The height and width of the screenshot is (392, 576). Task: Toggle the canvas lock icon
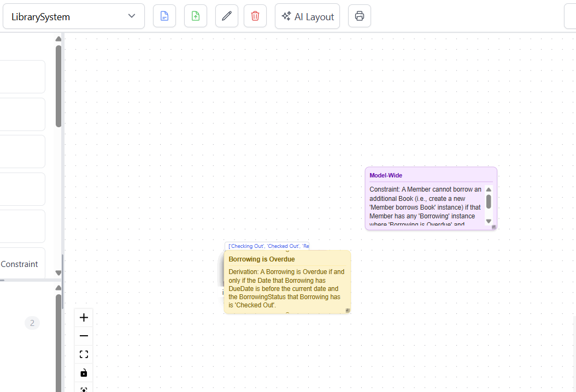(84, 373)
